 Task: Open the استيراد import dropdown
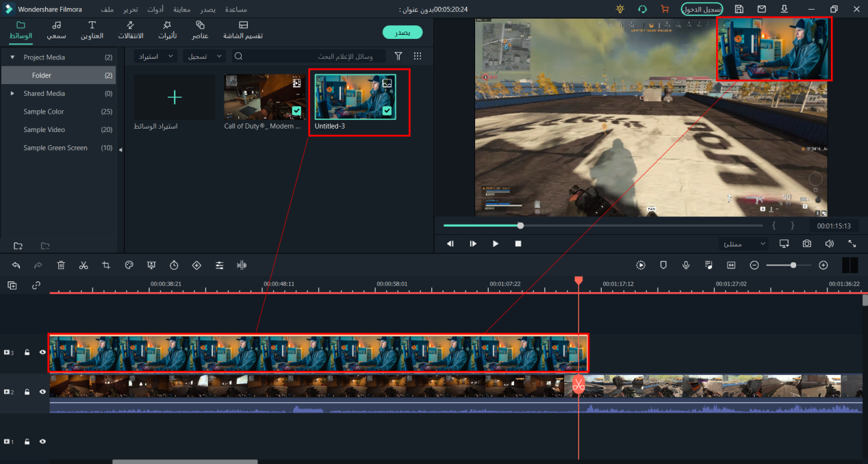click(x=155, y=56)
